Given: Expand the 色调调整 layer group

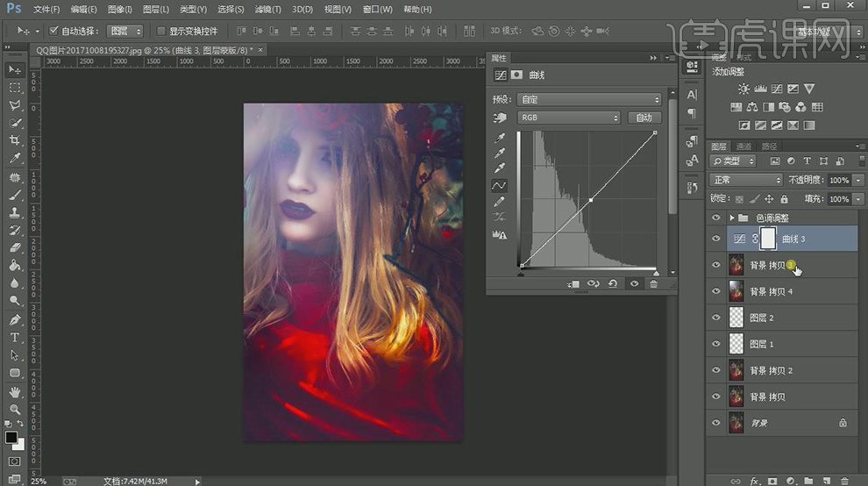Looking at the screenshot, I should pos(732,218).
